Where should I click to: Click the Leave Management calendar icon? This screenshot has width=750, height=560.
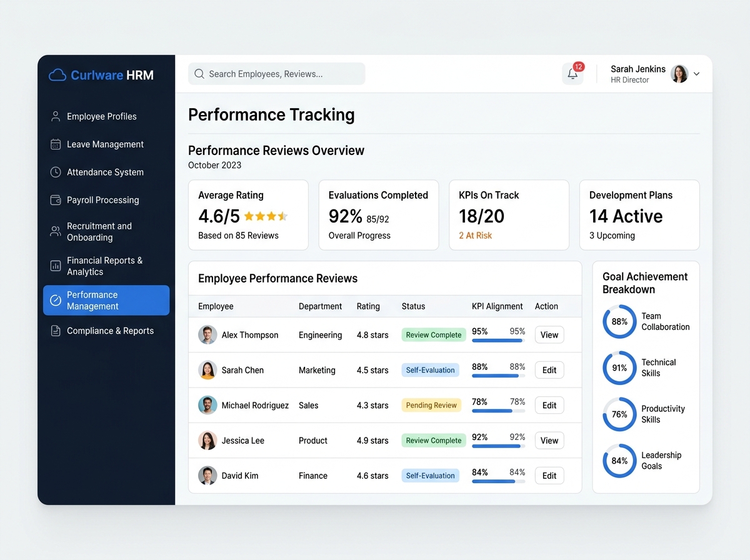(56, 144)
